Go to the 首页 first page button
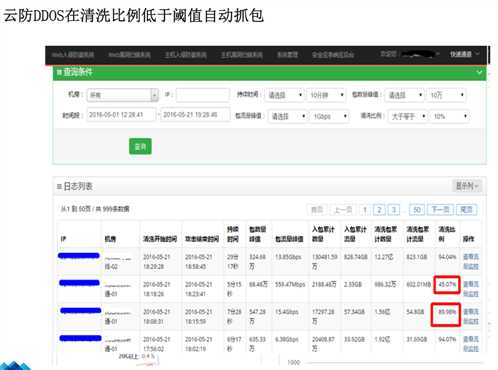 pyautogui.click(x=317, y=210)
